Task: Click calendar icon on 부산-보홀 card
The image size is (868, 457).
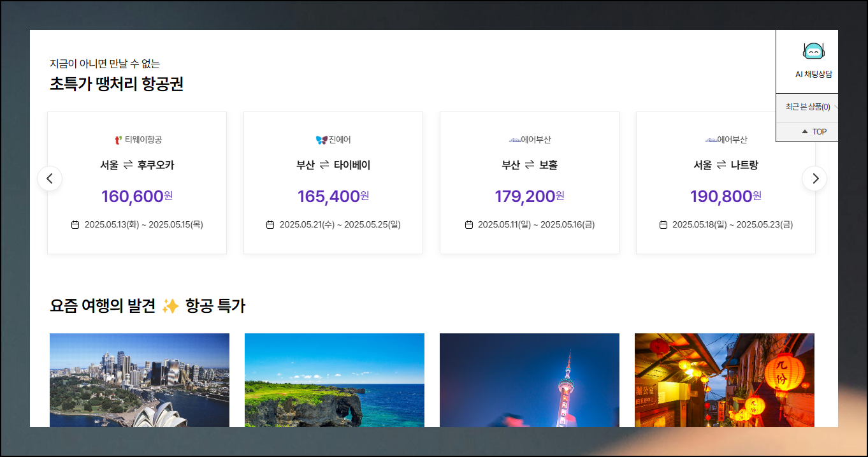Action: (469, 224)
